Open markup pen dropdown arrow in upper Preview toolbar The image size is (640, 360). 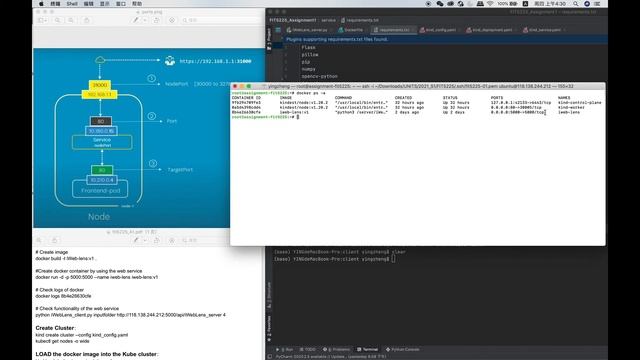(x=145, y=20)
